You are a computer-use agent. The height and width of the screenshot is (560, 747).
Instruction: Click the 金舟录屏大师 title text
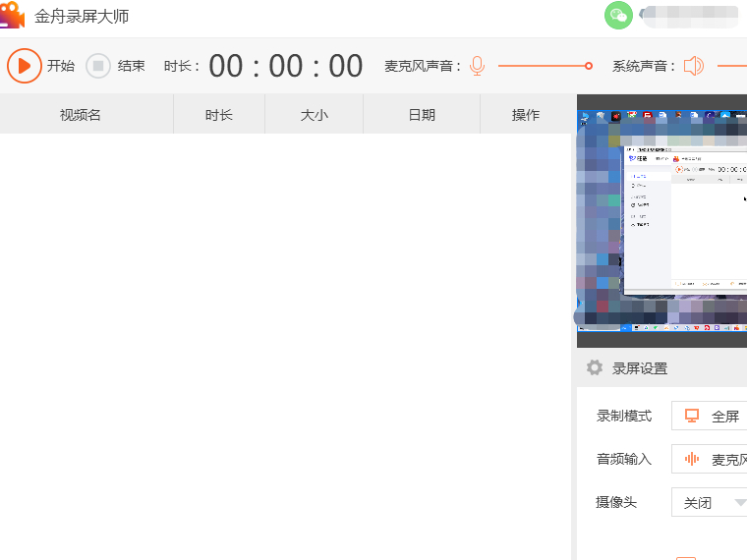pyautogui.click(x=82, y=16)
